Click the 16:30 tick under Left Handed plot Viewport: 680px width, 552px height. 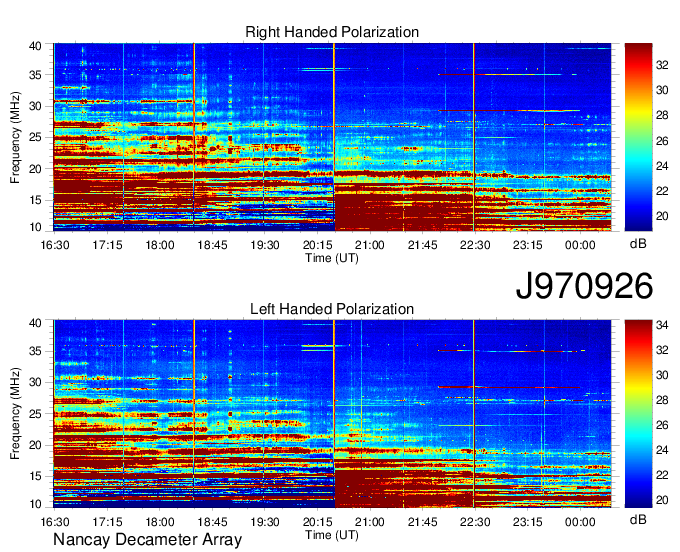pyautogui.click(x=55, y=522)
